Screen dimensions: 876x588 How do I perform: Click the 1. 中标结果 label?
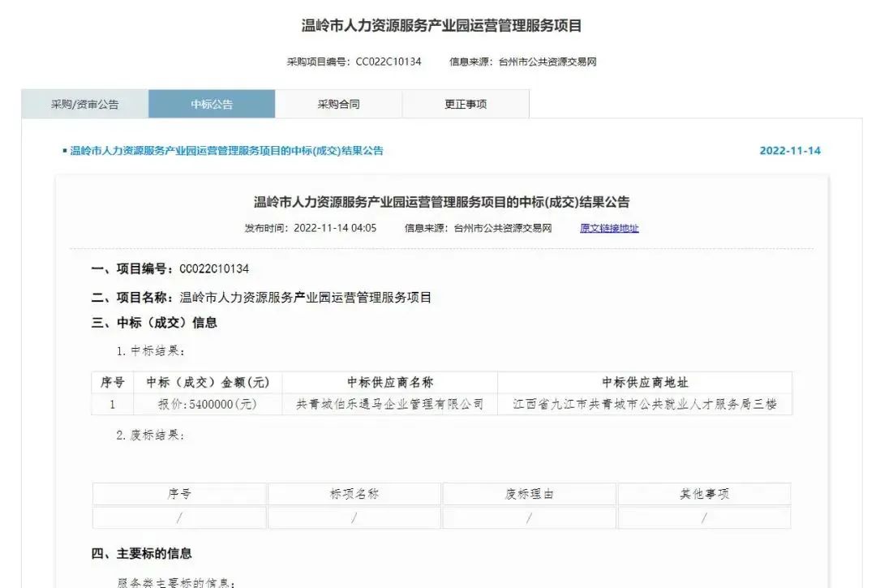[x=150, y=350]
